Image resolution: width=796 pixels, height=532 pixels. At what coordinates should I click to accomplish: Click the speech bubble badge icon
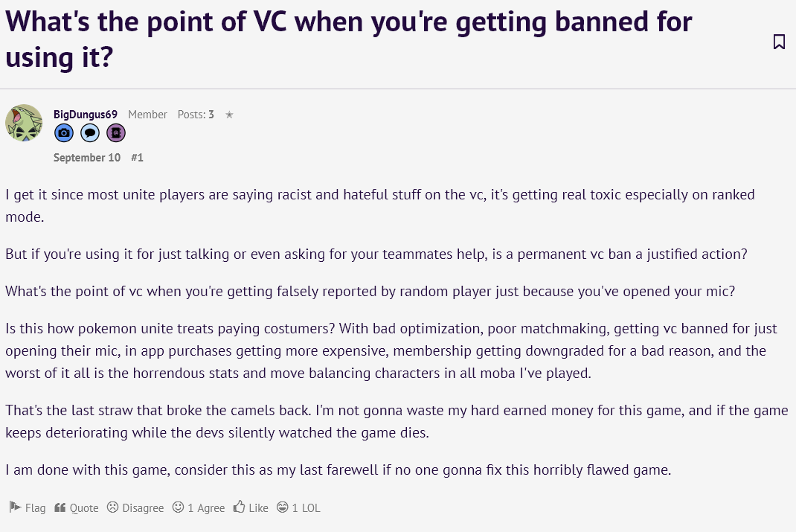(90, 133)
